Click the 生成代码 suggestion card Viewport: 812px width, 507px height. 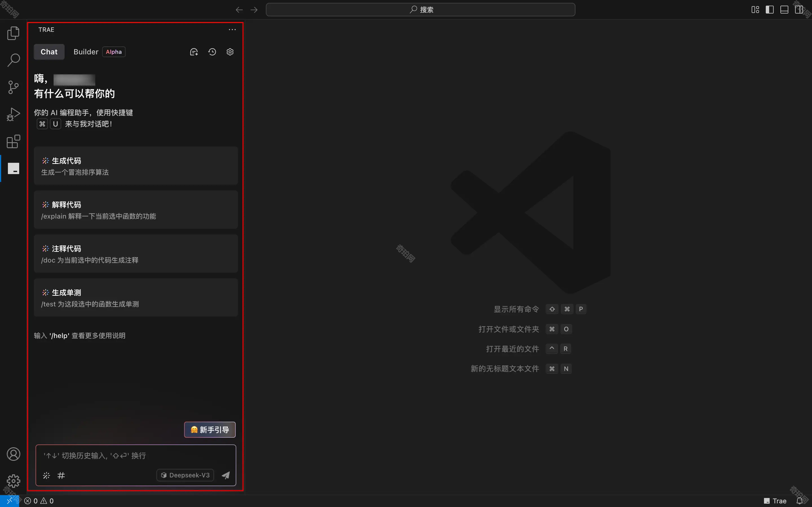pyautogui.click(x=136, y=166)
